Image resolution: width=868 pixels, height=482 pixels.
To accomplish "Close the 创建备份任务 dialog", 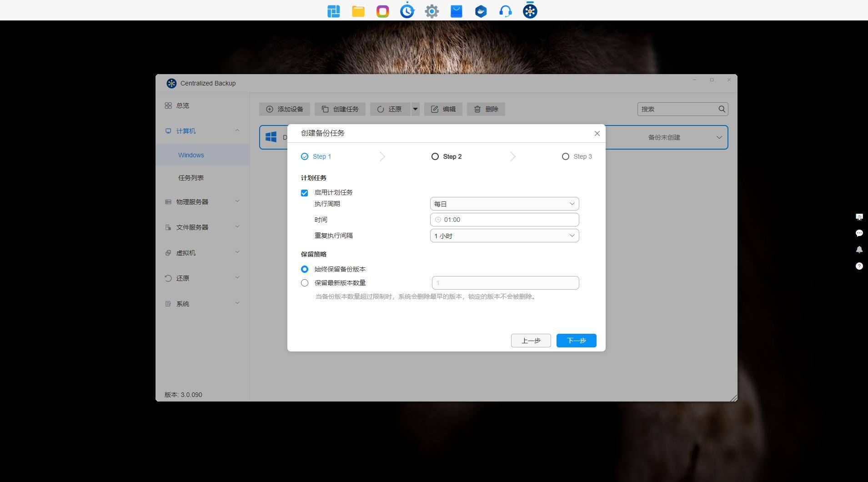I will 597,133.
